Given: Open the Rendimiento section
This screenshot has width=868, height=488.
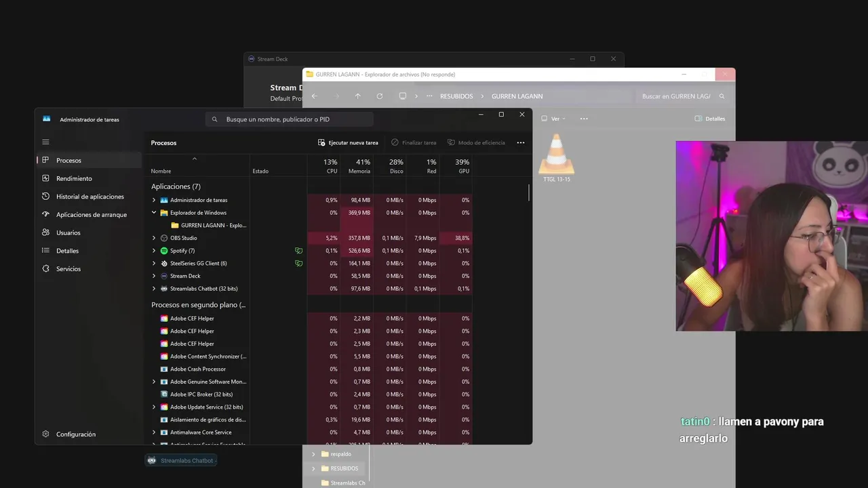Looking at the screenshot, I should pyautogui.click(x=89, y=178).
